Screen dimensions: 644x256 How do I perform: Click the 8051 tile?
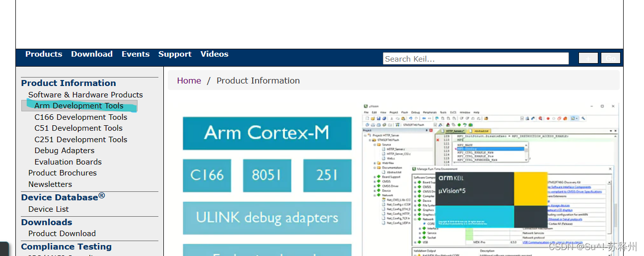click(x=267, y=175)
